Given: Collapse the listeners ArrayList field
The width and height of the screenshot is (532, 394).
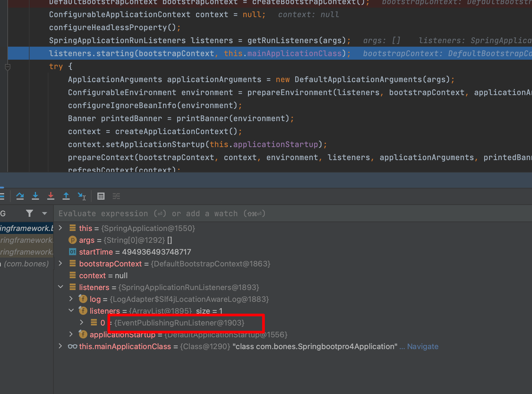Looking at the screenshot, I should click(71, 311).
